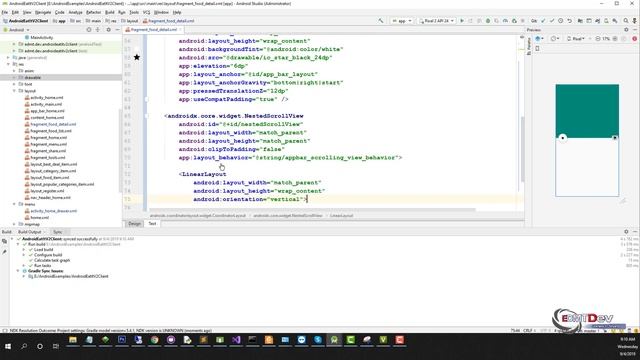Open the orientation dropdown in Preview toolbar
This screenshot has width=640, height=360.
(555, 39)
